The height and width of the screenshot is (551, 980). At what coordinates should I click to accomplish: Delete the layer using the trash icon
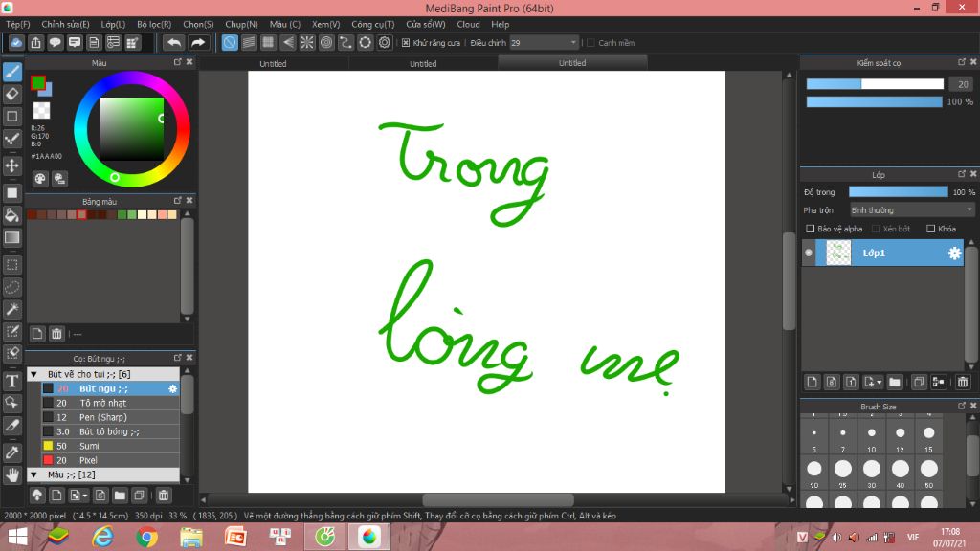(x=963, y=381)
